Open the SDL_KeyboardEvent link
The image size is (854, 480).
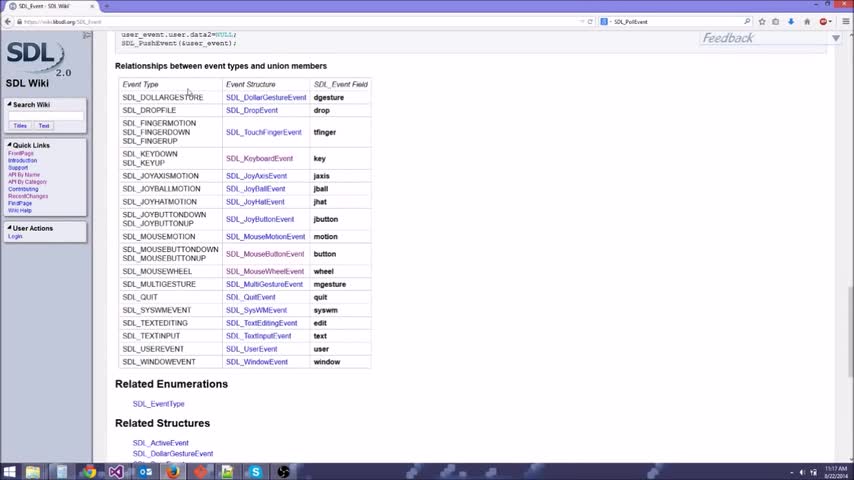click(259, 159)
